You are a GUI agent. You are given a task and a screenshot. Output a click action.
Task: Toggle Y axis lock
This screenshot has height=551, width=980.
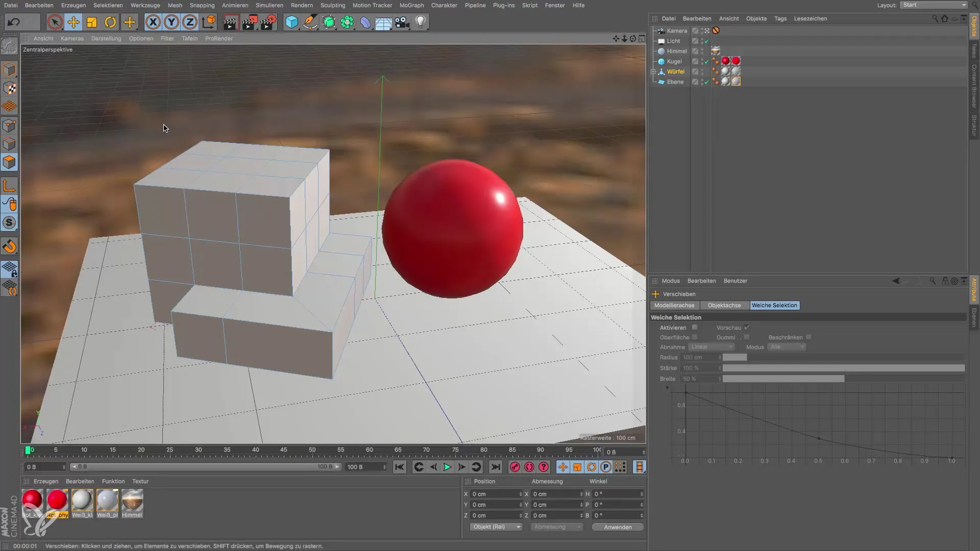coord(171,22)
